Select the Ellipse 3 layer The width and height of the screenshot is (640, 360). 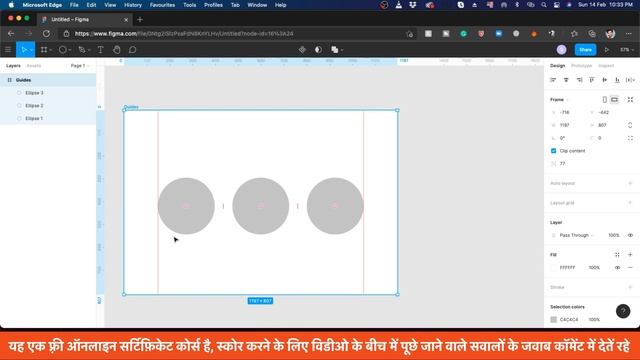click(x=48, y=93)
